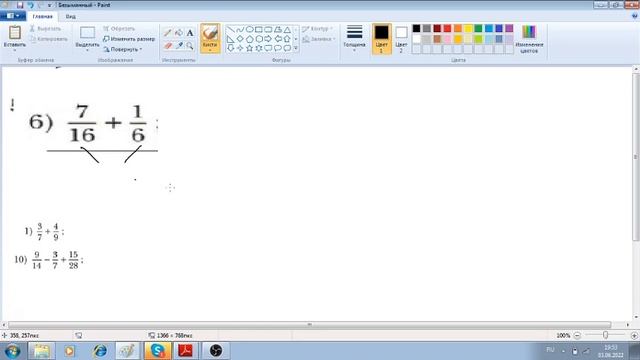Open the Fill (Заливка) dropdown
The width and height of the screenshot is (640, 360).
tap(319, 39)
